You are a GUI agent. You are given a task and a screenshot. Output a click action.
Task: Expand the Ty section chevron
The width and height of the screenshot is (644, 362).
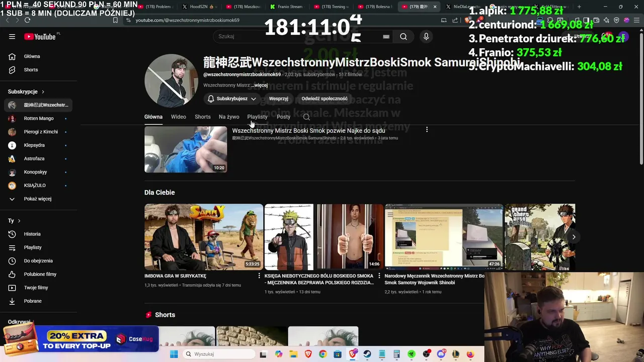click(19, 221)
